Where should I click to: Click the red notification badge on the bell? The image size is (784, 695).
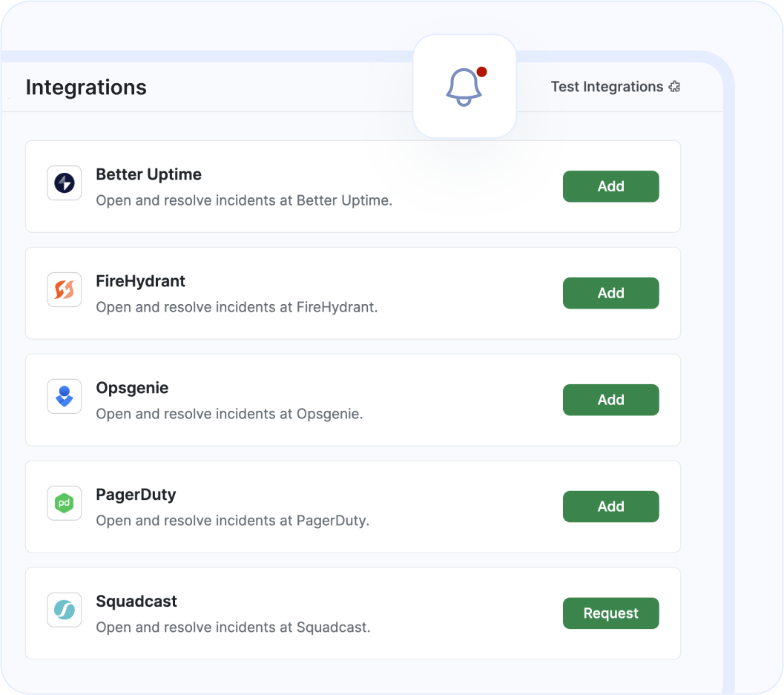[x=483, y=72]
